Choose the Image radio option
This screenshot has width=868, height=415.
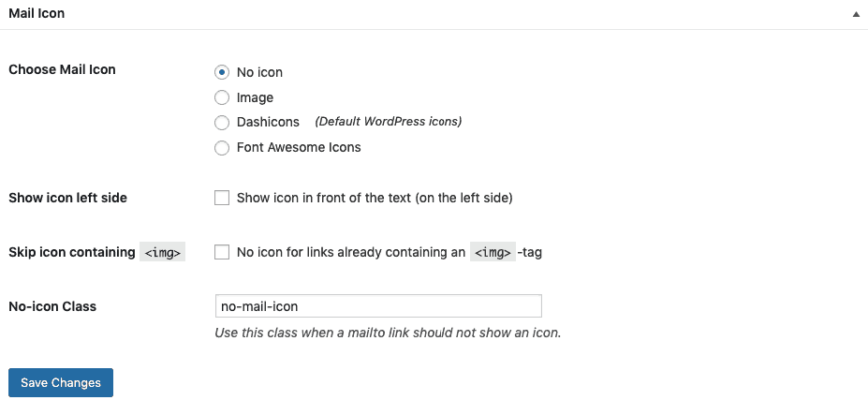[221, 98]
